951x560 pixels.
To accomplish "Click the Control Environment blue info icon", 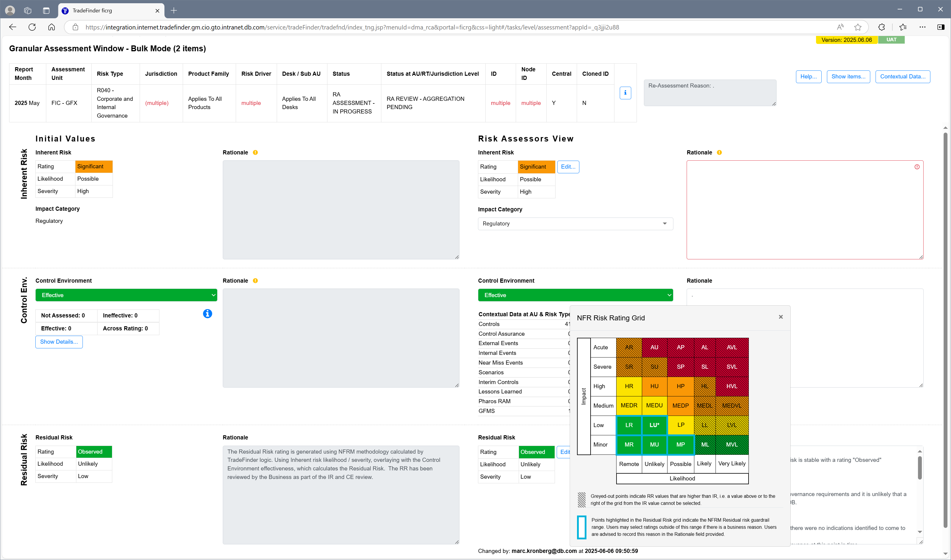I will (x=207, y=314).
